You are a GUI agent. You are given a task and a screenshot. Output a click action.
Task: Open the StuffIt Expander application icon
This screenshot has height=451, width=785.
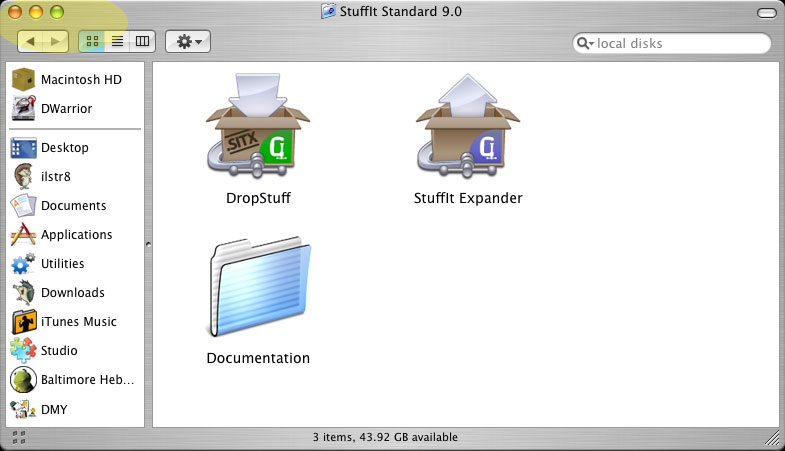click(x=468, y=130)
